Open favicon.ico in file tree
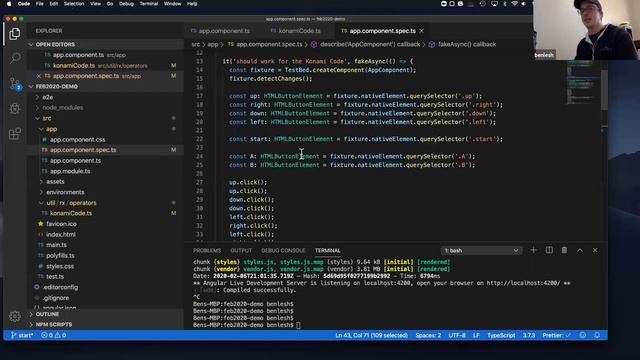Image resolution: width=640 pixels, height=360 pixels. [61, 224]
